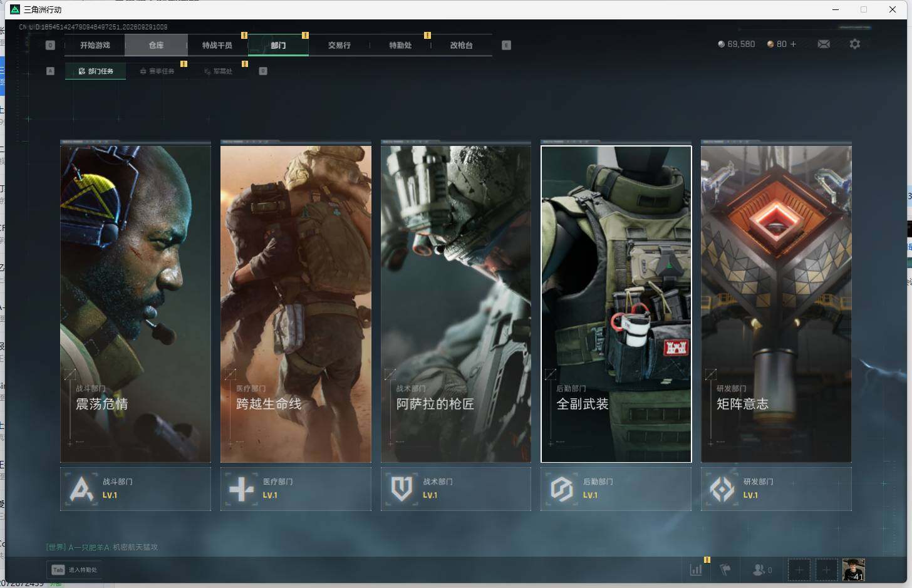
Task: Click the 进入特勤处 Tab button
Action: point(75,570)
